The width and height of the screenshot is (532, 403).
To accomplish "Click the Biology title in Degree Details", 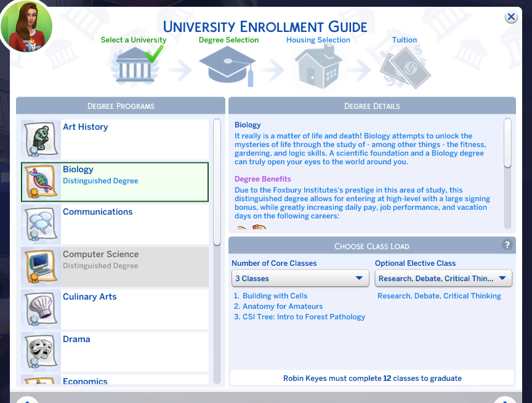I will coord(248,125).
